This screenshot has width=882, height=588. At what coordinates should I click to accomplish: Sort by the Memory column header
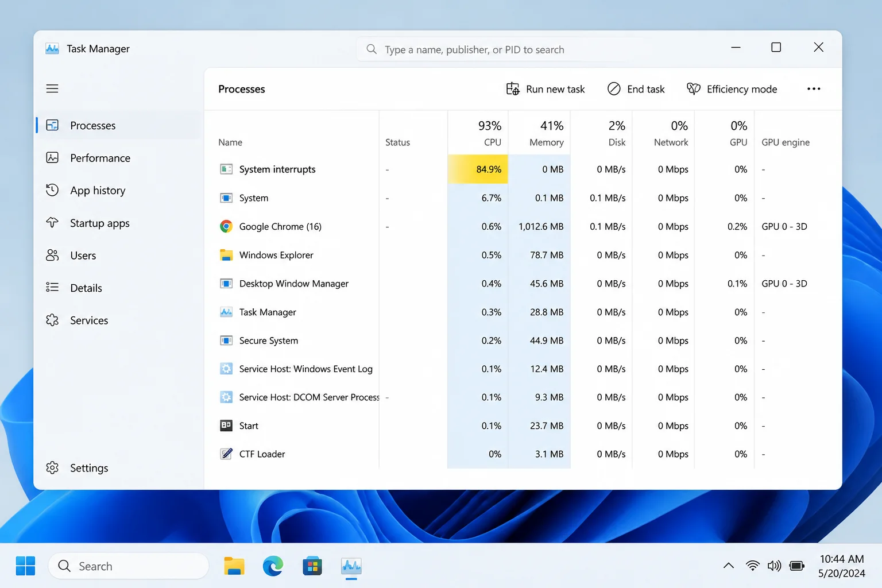point(540,133)
